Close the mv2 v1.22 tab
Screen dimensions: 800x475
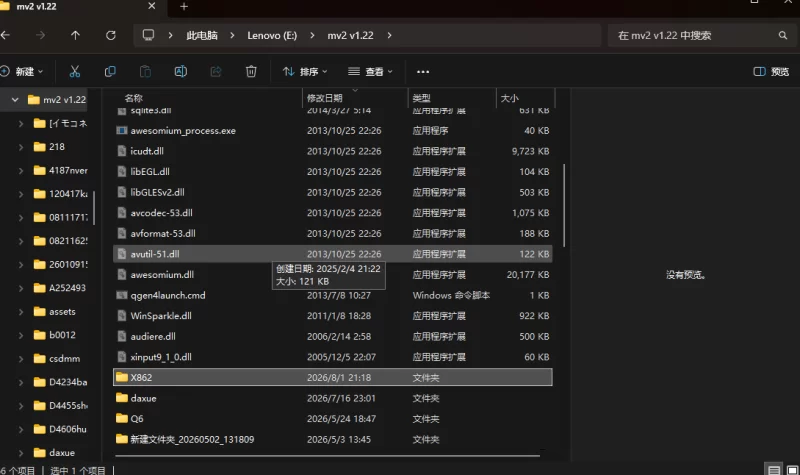152,6
